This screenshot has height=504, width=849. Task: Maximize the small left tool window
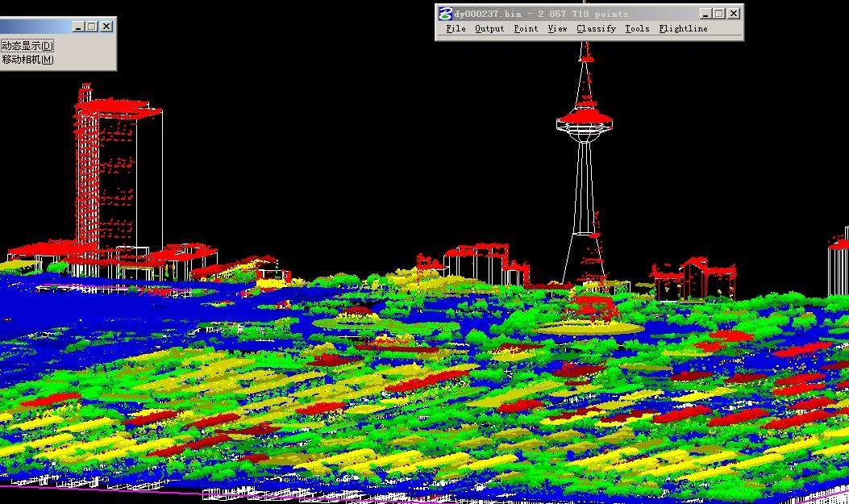[x=92, y=27]
